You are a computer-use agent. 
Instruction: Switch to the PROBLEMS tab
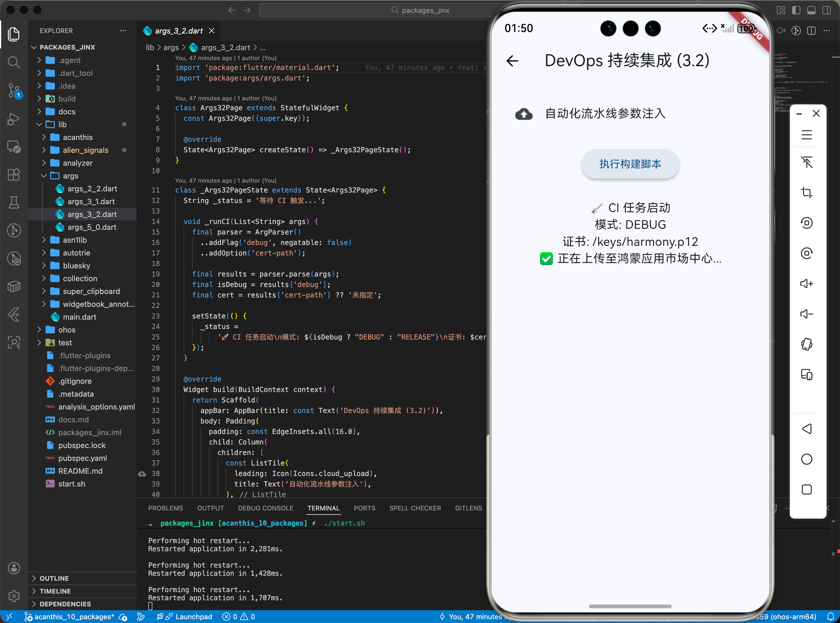pos(165,508)
